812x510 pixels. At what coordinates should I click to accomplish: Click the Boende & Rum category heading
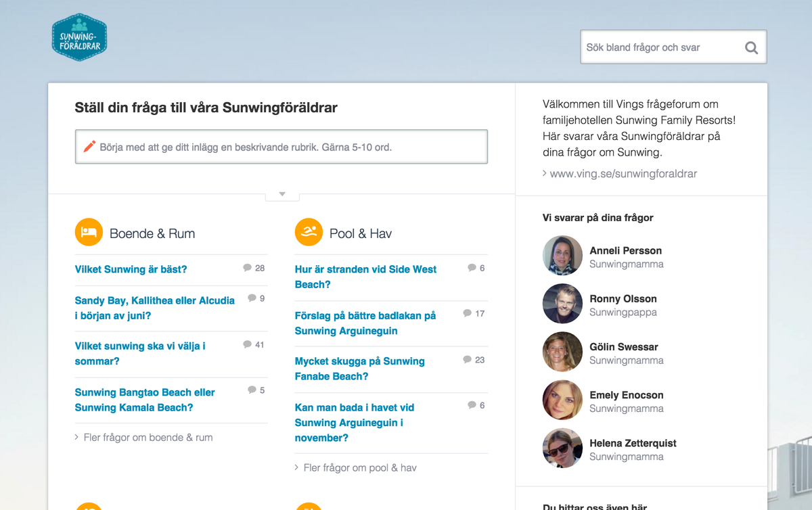[x=152, y=233]
